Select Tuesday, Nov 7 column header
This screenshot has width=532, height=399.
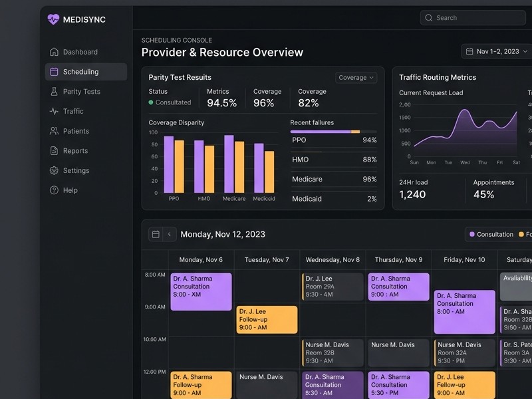(x=267, y=260)
